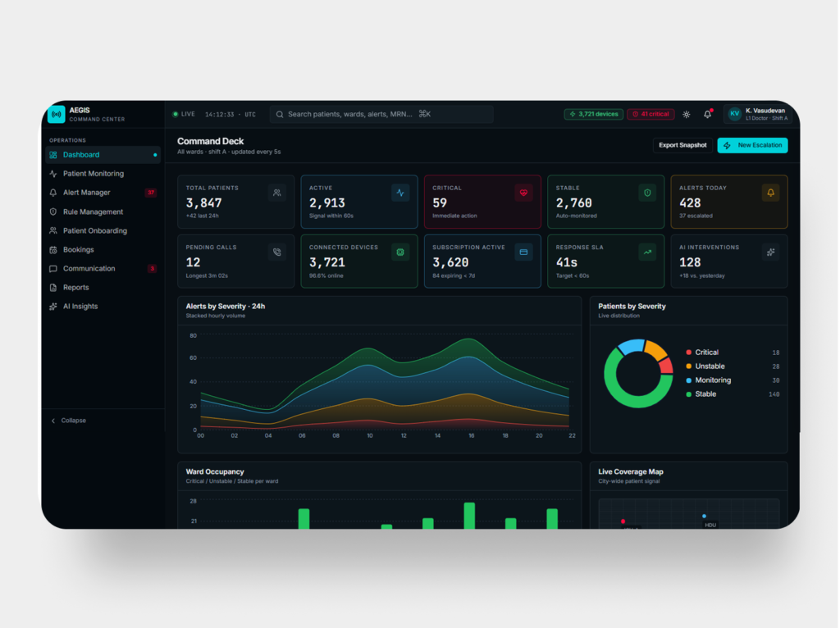Open the Dashboard sidebar item
The image size is (840, 628).
(103, 155)
